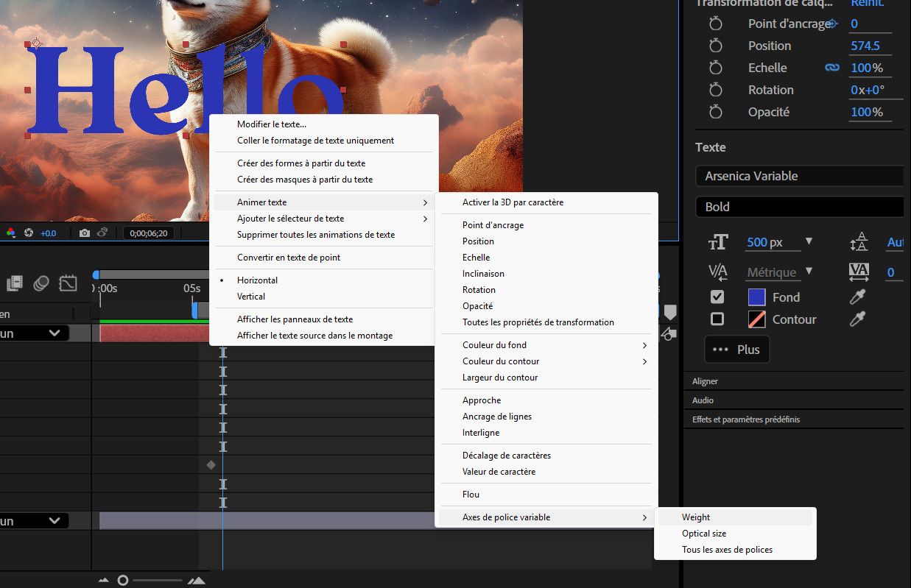This screenshot has width=911, height=588.
Task: Open the font size dropdown arrow
Action: (x=809, y=241)
